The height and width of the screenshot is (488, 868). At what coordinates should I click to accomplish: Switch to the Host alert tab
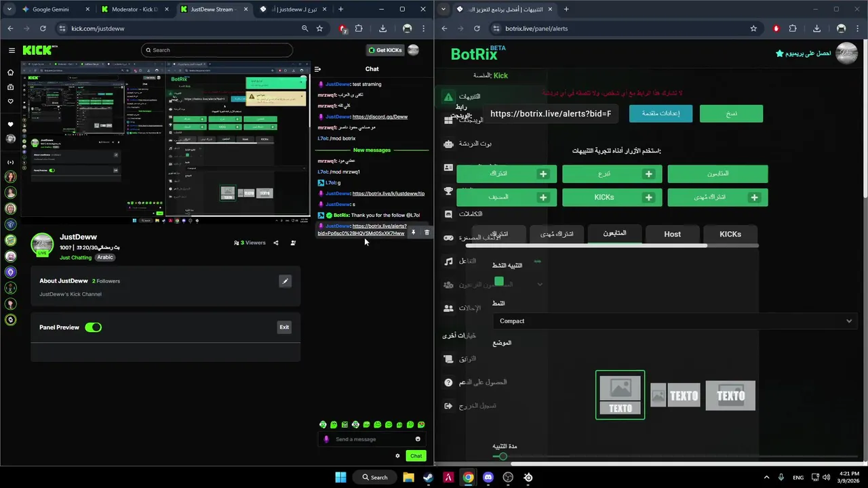coord(672,234)
